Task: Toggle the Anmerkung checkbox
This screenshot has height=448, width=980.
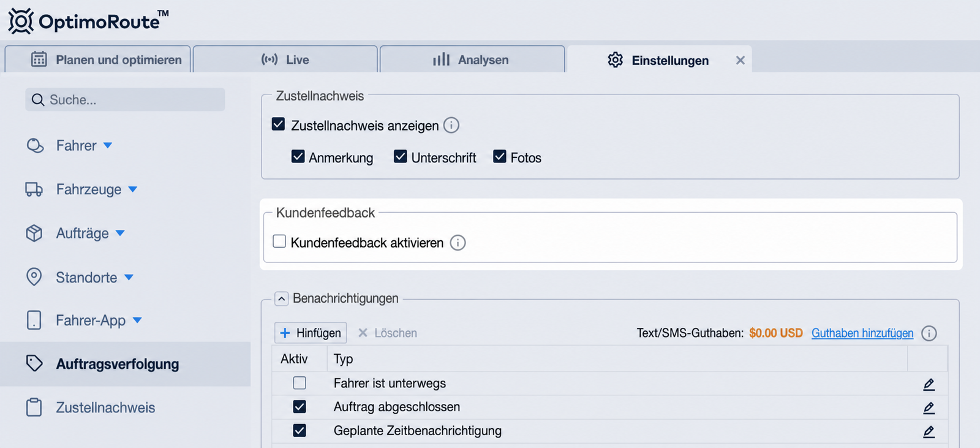Action: click(x=298, y=156)
